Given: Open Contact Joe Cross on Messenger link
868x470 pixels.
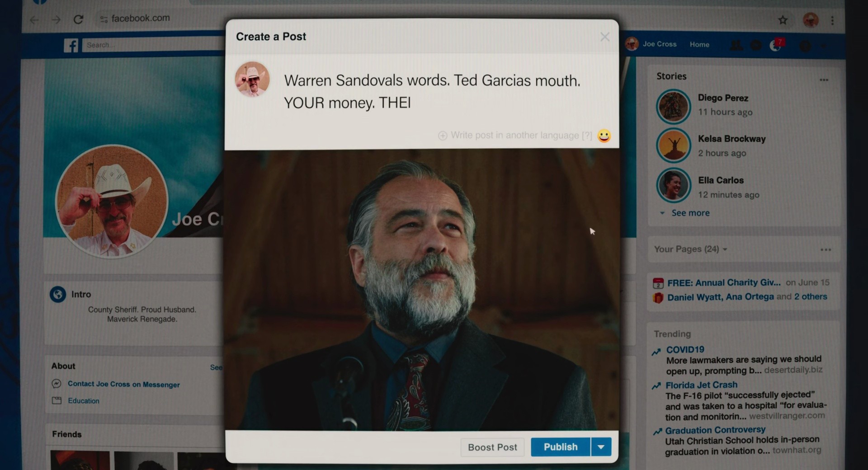Looking at the screenshot, I should [x=124, y=384].
